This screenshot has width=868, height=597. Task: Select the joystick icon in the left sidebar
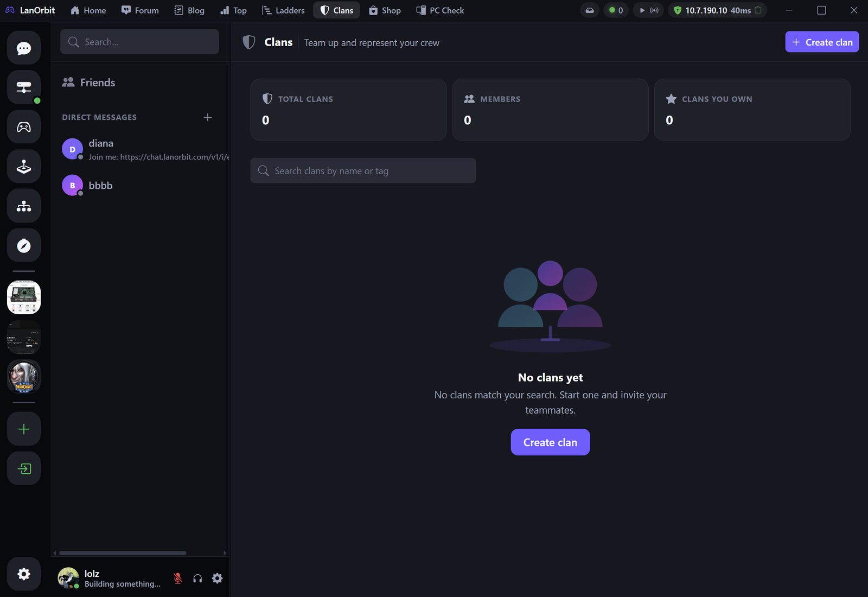click(x=24, y=167)
